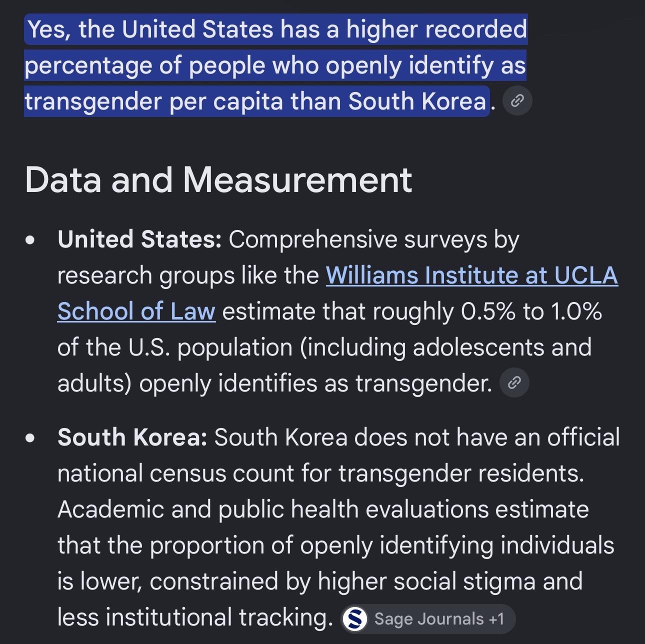The height and width of the screenshot is (644, 645).
Task: Click the Sage Journals logo icon
Action: tap(355, 619)
